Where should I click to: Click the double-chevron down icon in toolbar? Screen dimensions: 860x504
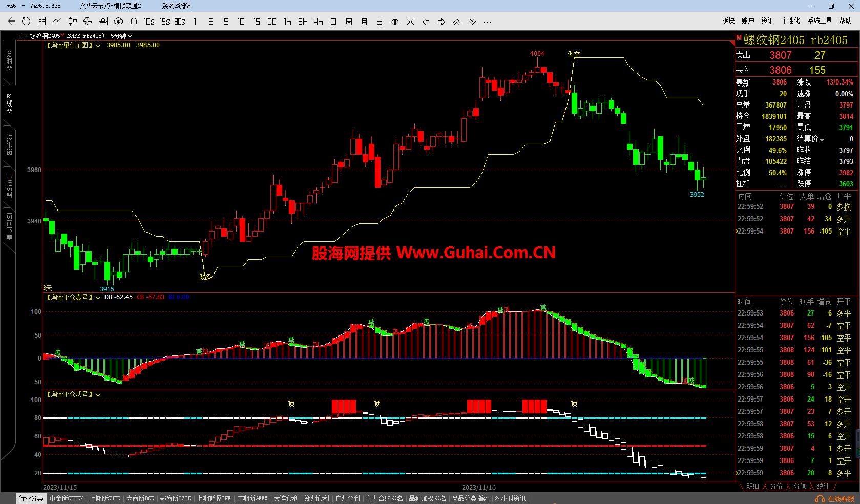pyautogui.click(x=472, y=22)
